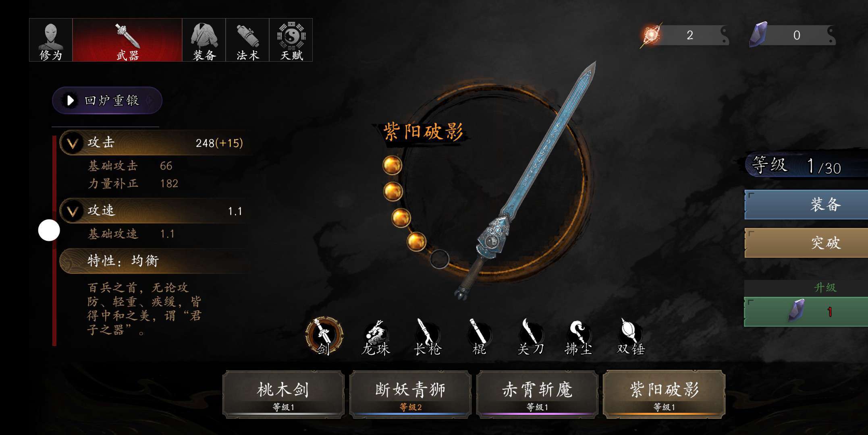
Task: Click the 装备 equip button
Action: 806,205
